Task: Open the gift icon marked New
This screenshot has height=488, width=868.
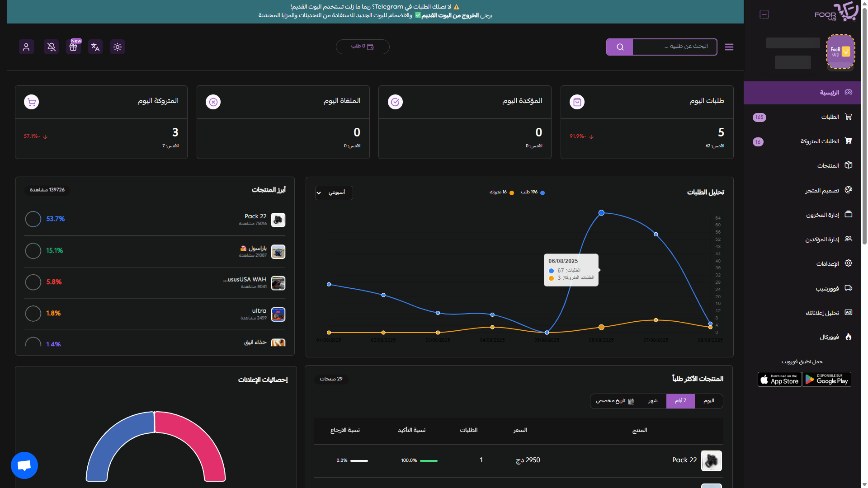Action: (x=73, y=47)
